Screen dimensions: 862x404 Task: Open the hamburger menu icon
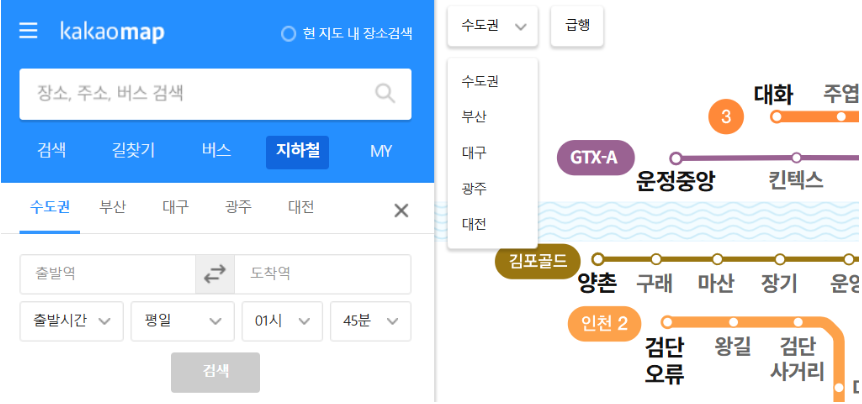(x=28, y=31)
